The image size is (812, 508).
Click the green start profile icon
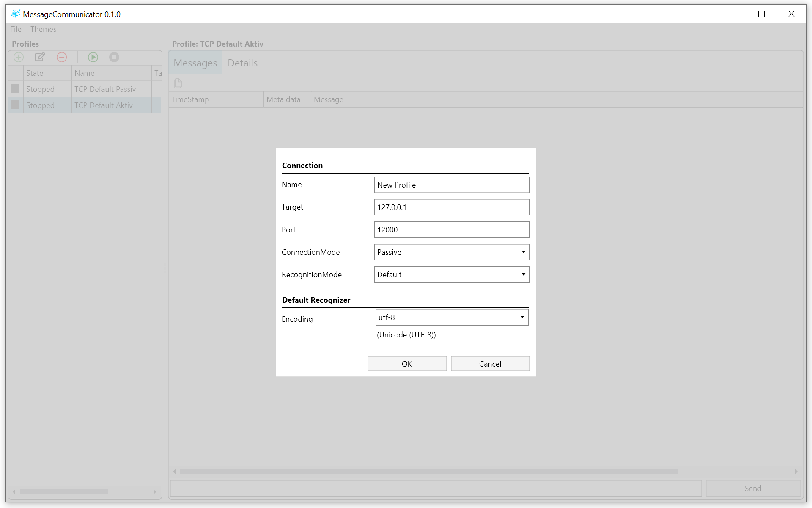click(x=93, y=57)
